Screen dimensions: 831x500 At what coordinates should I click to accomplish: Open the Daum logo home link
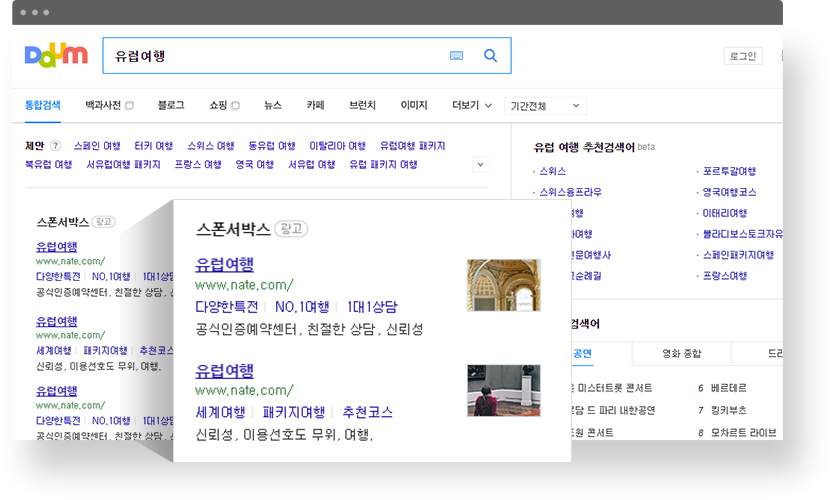[x=56, y=55]
